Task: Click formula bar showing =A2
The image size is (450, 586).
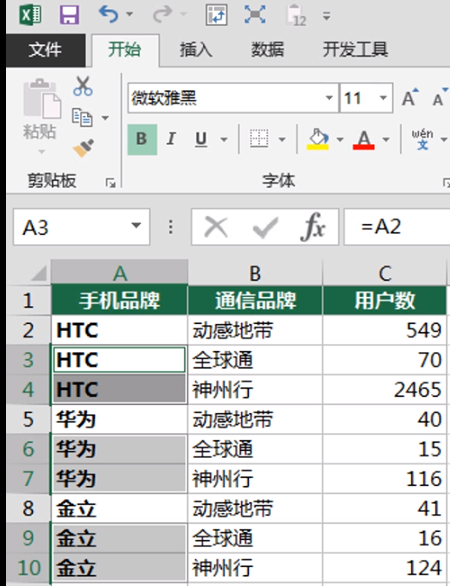Action: click(397, 227)
